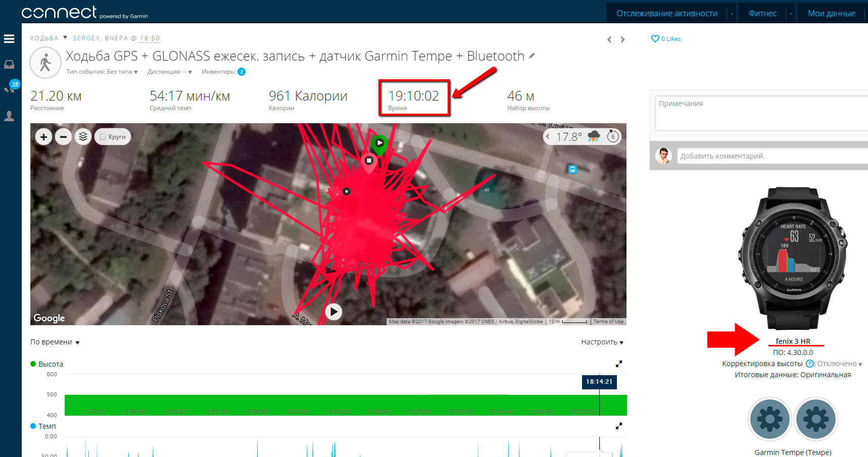The image size is (868, 457).
Task: Expand the По времени chart axis dropdown
Action: pos(55,342)
